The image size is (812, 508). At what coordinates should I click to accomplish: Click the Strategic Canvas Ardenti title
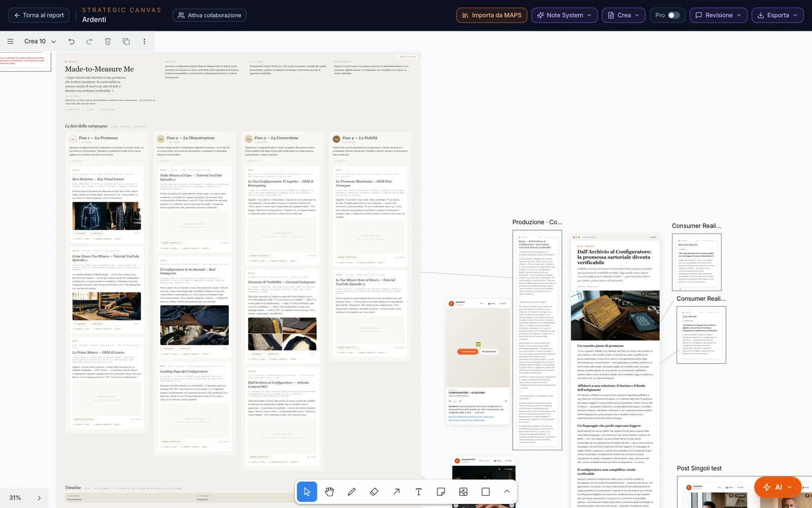tap(121, 15)
